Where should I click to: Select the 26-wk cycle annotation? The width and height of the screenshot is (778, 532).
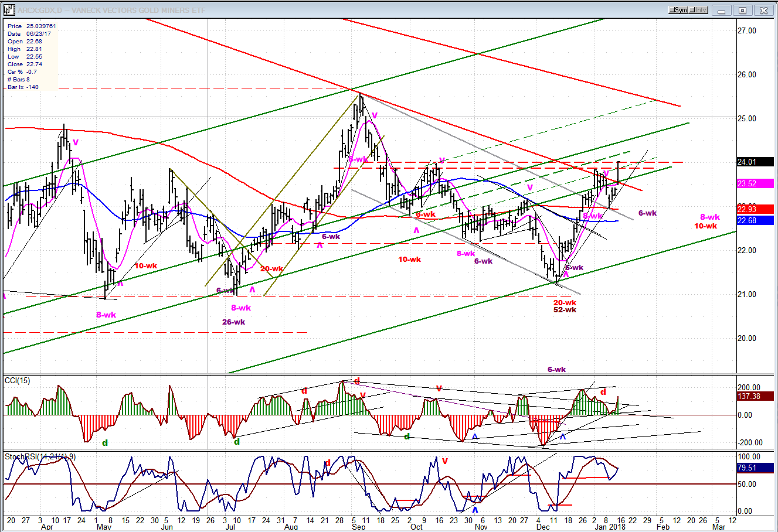coord(233,322)
